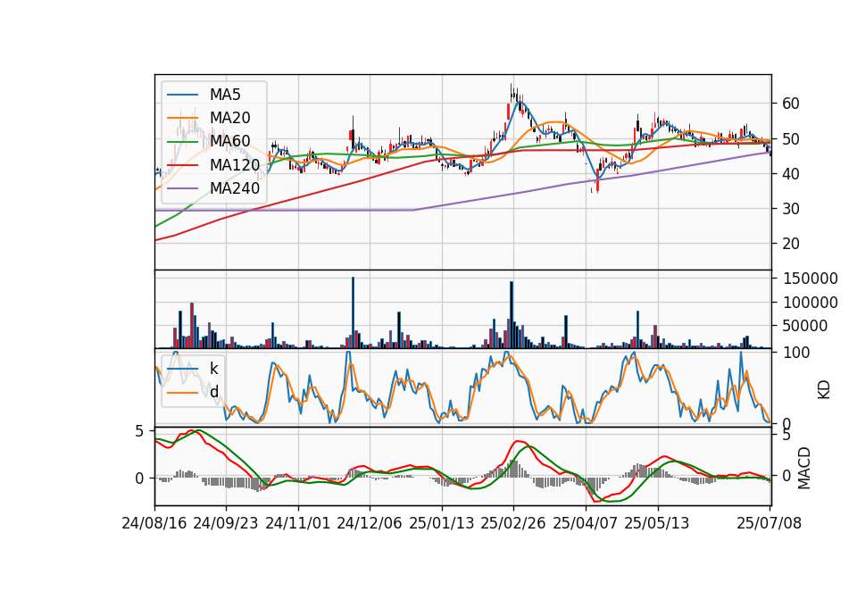Click the MA120 legend label
Viewport: 857px width, 616px height.
[x=235, y=164]
